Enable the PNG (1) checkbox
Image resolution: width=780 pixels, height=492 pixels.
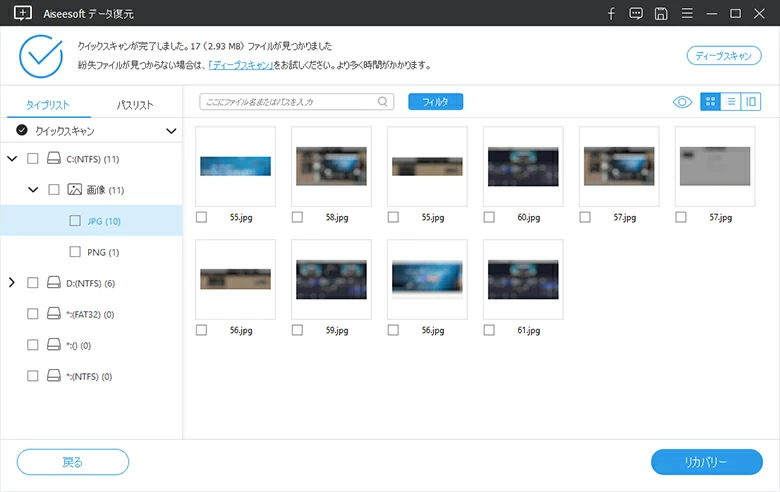(x=75, y=252)
